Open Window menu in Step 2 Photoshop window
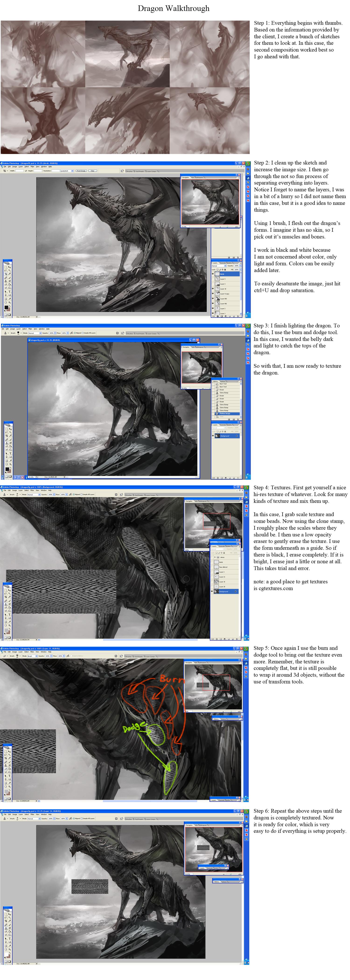Screen dimensions: 350x980 coord(44,167)
